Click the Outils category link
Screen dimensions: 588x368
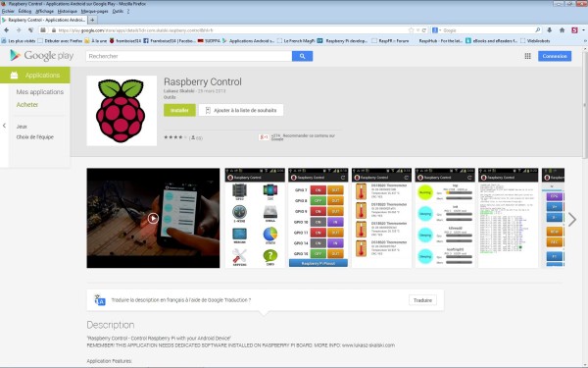170,97
